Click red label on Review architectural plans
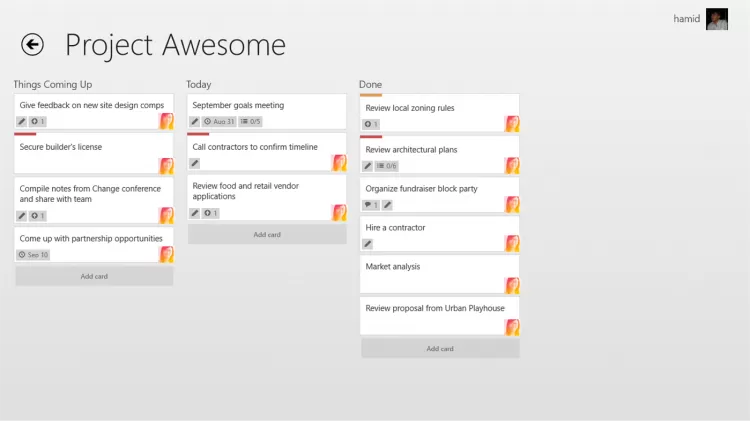Viewport: 750px width, 421px height. pyautogui.click(x=371, y=137)
